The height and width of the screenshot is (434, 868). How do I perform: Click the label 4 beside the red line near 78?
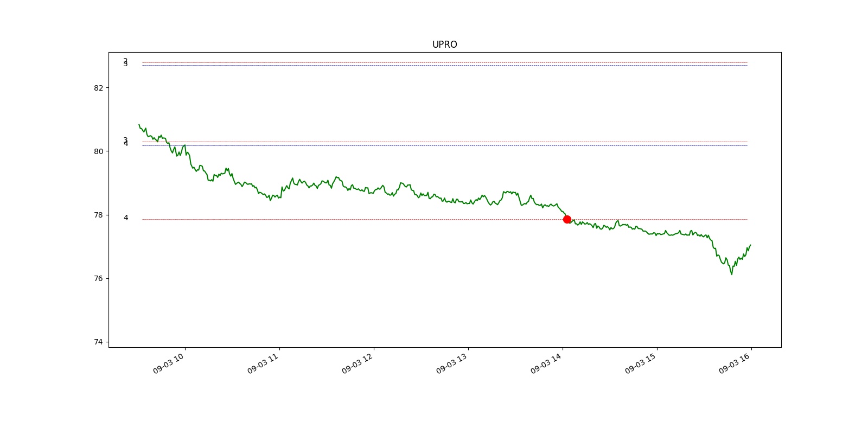pos(126,218)
